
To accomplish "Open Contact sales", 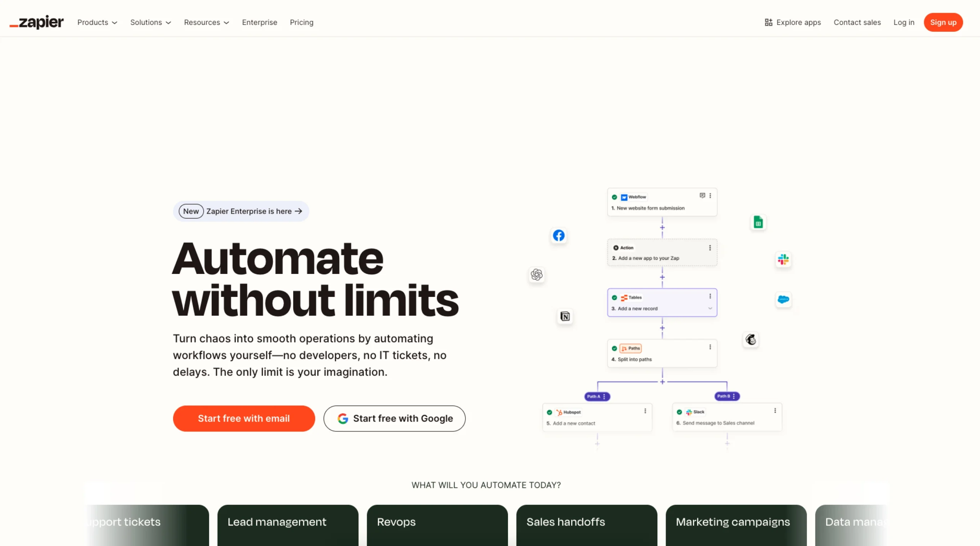I will tap(857, 22).
